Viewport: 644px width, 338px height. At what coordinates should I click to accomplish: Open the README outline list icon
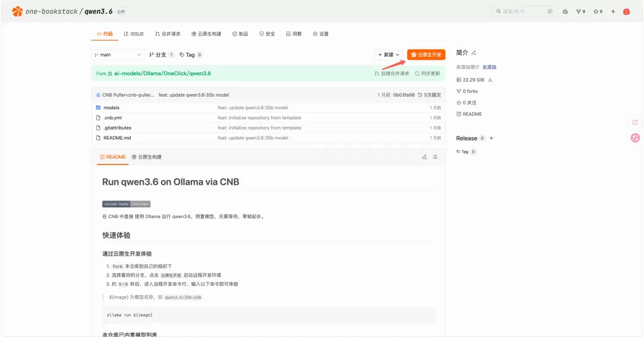435,157
